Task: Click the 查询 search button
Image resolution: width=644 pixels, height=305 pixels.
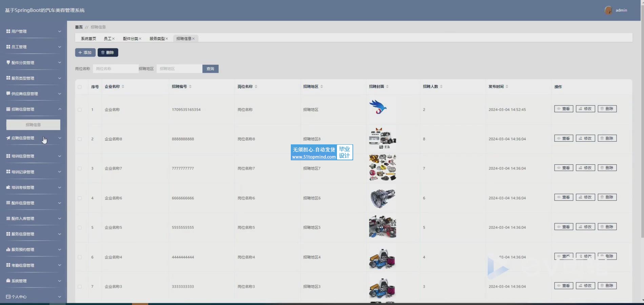Action: (210, 69)
